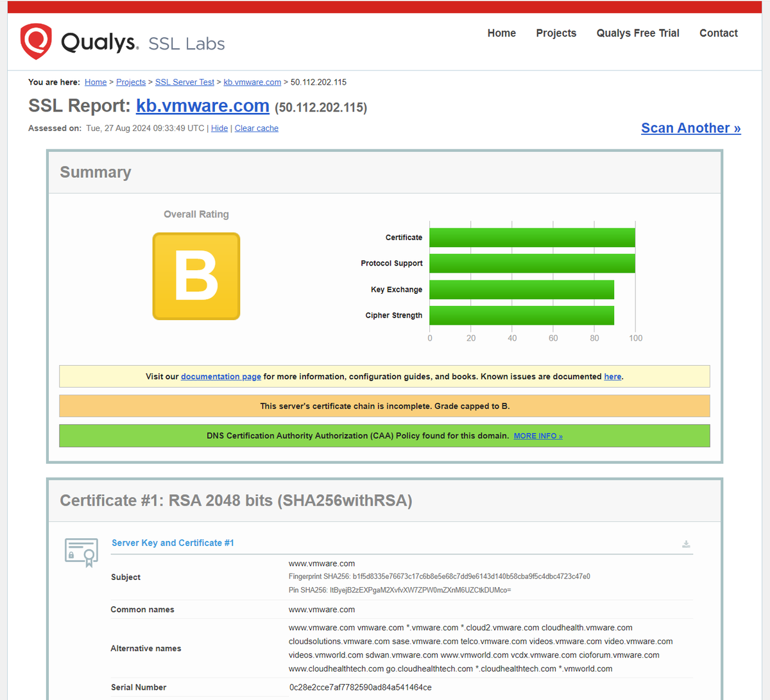Click the Server Key and Certificate #1 heading
The width and height of the screenshot is (770, 700).
point(173,543)
